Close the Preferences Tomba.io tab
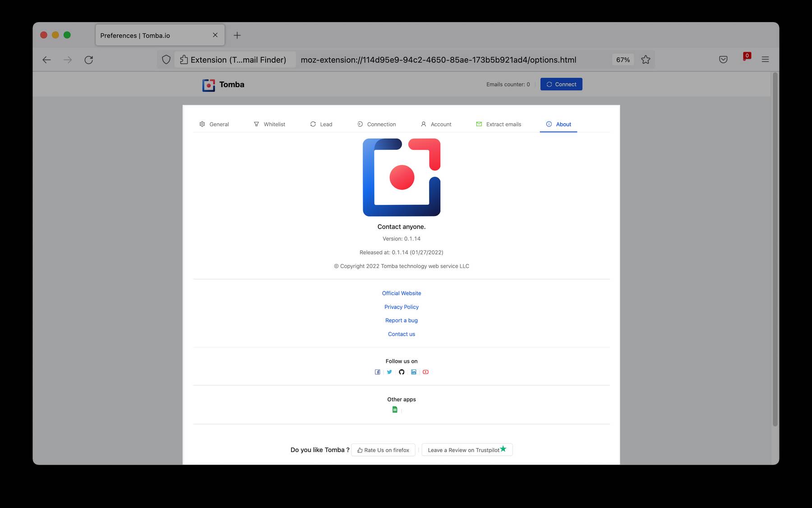The height and width of the screenshot is (508, 812). point(215,35)
